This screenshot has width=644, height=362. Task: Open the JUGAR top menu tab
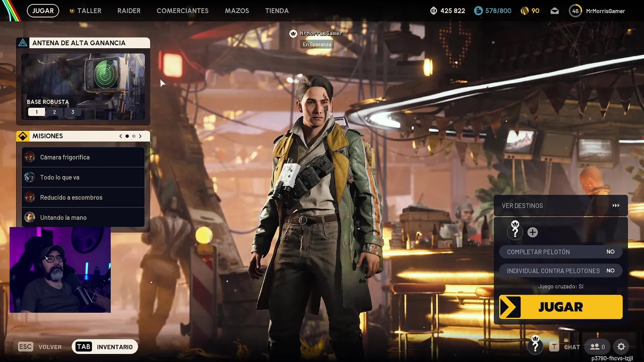(43, 11)
